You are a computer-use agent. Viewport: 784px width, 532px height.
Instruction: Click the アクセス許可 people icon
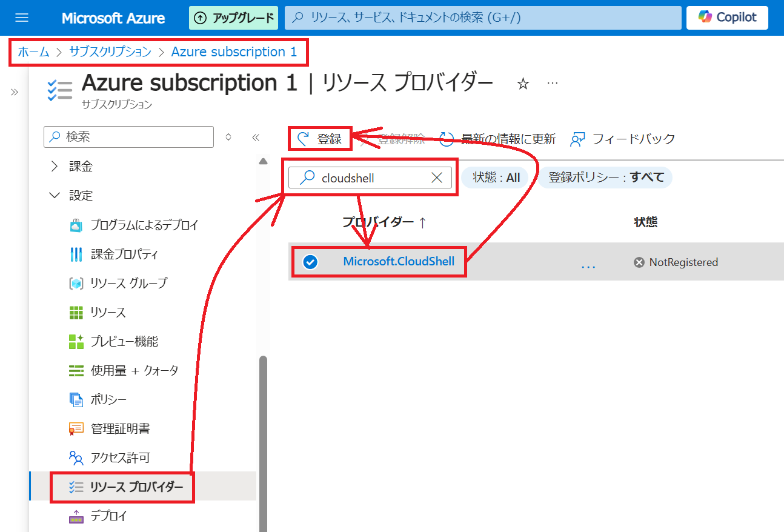click(76, 458)
